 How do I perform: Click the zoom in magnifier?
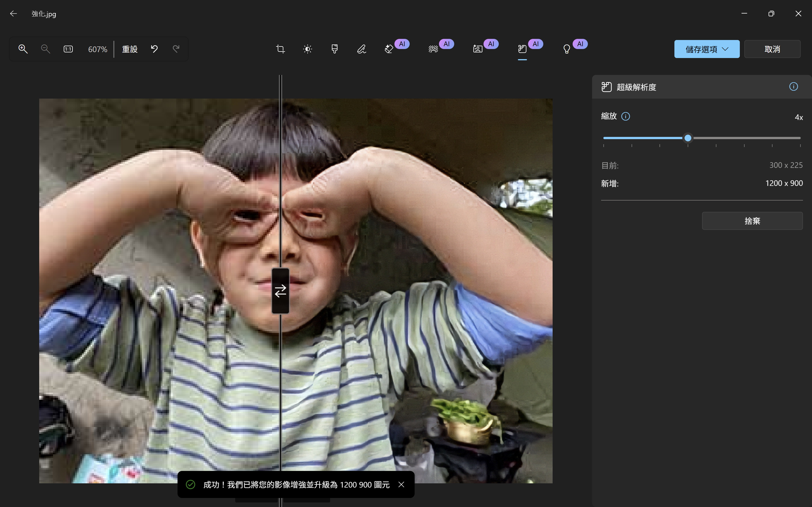(x=23, y=49)
